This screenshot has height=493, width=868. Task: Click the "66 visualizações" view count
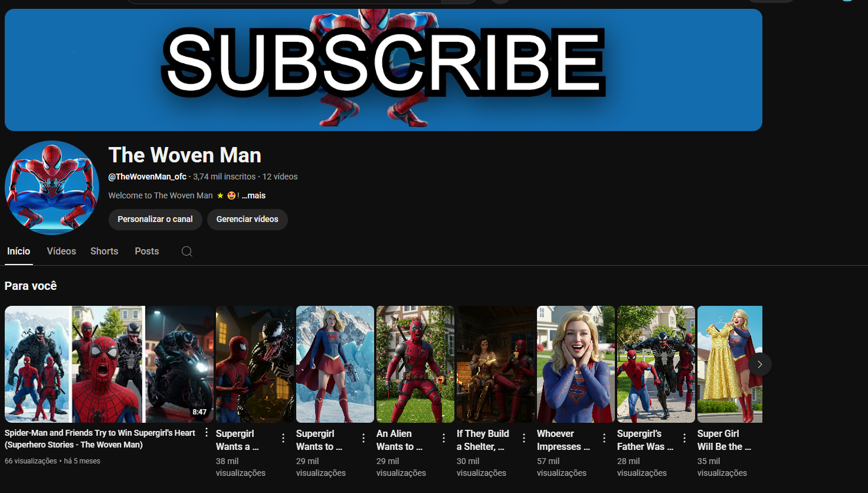click(x=31, y=461)
